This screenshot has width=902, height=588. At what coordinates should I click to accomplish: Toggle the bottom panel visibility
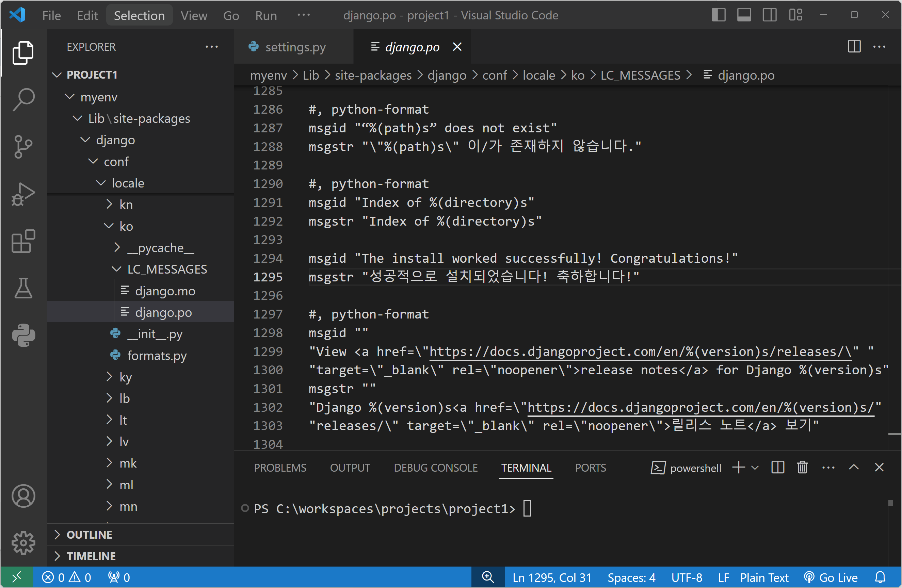tap(744, 15)
